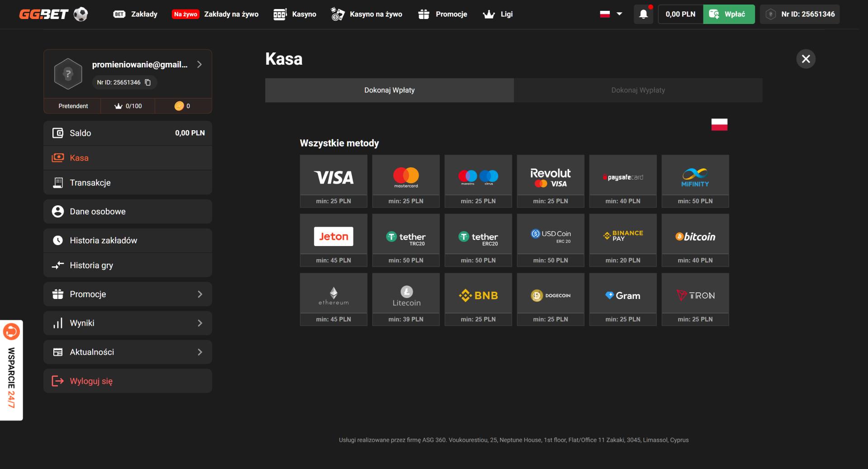Screen dimensions: 868x469
Task: Choose bitcoin deposit method
Action: (695, 240)
